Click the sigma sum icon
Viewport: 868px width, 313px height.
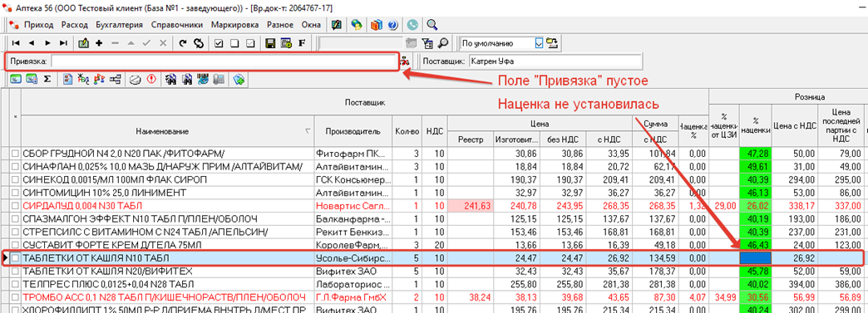click(x=47, y=80)
